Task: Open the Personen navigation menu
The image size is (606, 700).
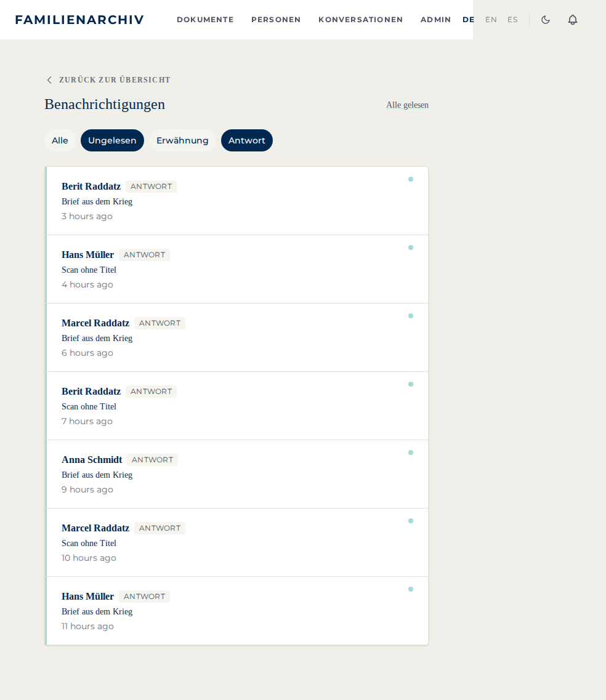Action: click(x=276, y=20)
